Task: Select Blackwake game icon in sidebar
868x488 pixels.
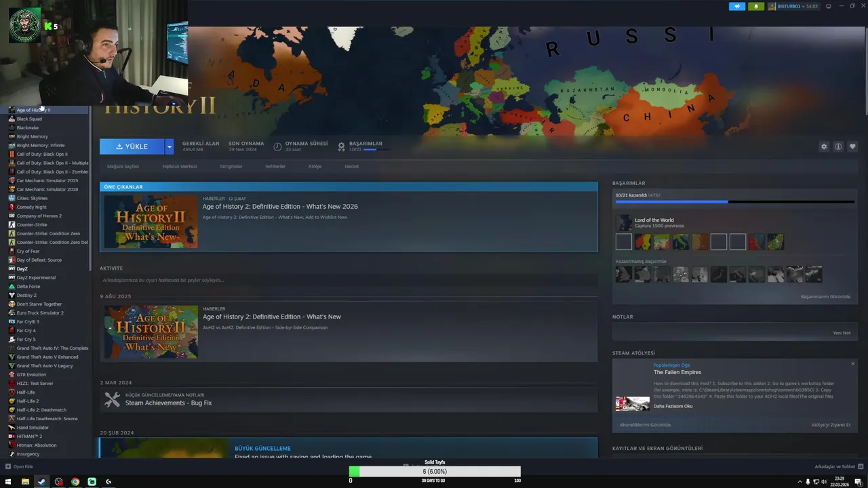Action: point(12,127)
